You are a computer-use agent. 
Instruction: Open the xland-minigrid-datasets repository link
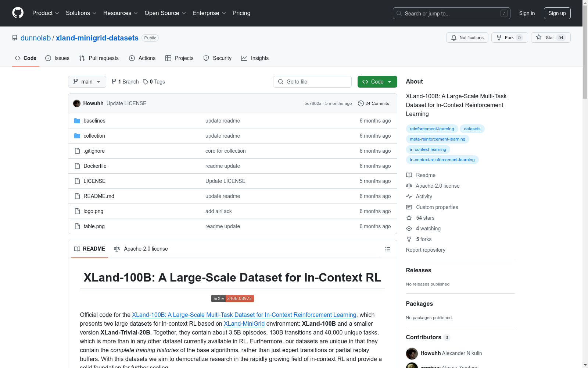pos(97,38)
